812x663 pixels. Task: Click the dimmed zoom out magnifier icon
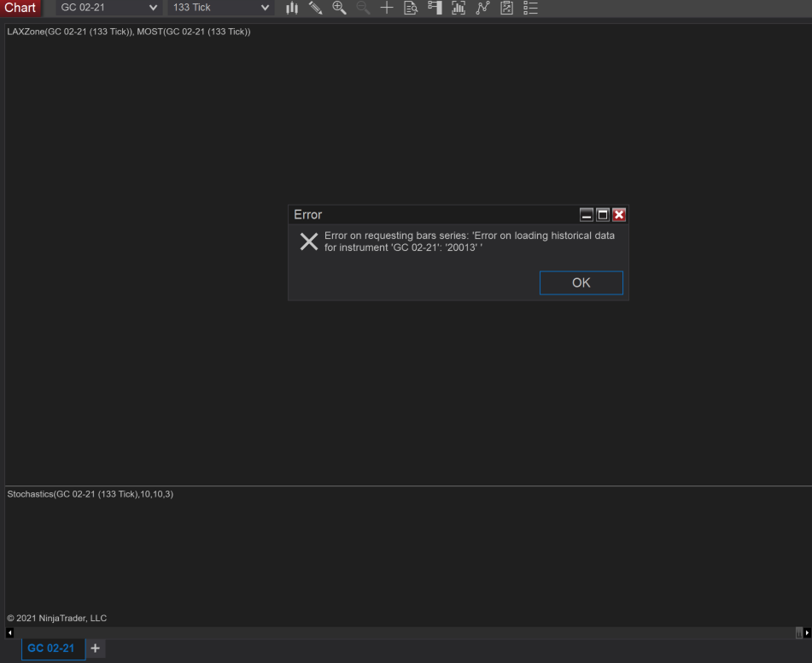[x=363, y=8]
